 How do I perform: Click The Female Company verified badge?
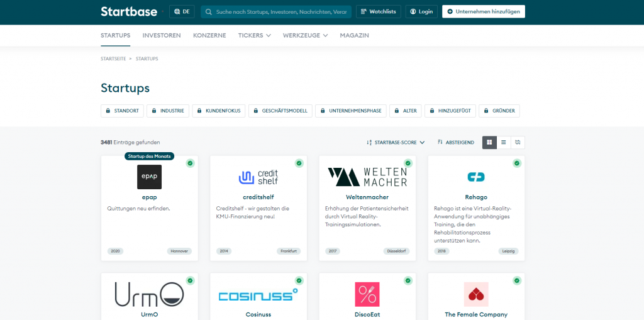pos(517,281)
